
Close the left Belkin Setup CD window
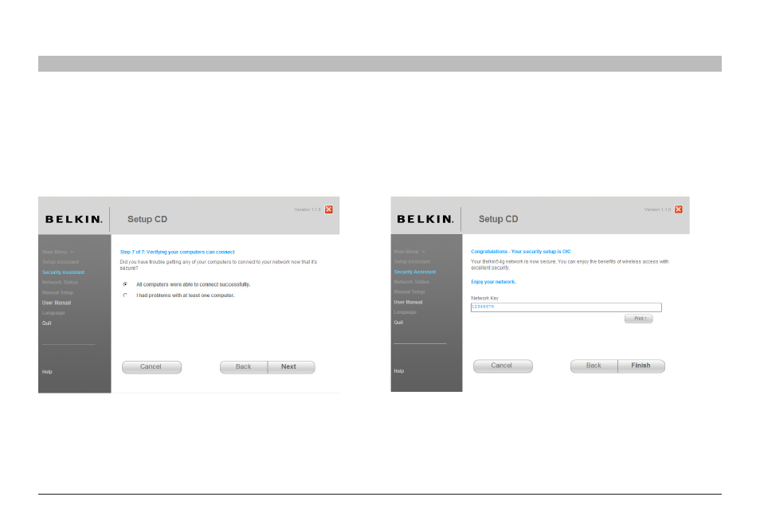click(329, 209)
